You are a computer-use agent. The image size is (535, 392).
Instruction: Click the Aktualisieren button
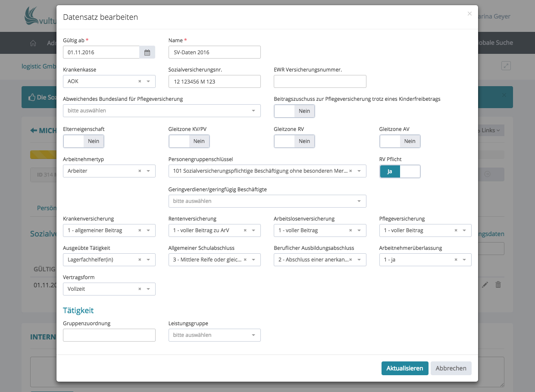pyautogui.click(x=404, y=368)
